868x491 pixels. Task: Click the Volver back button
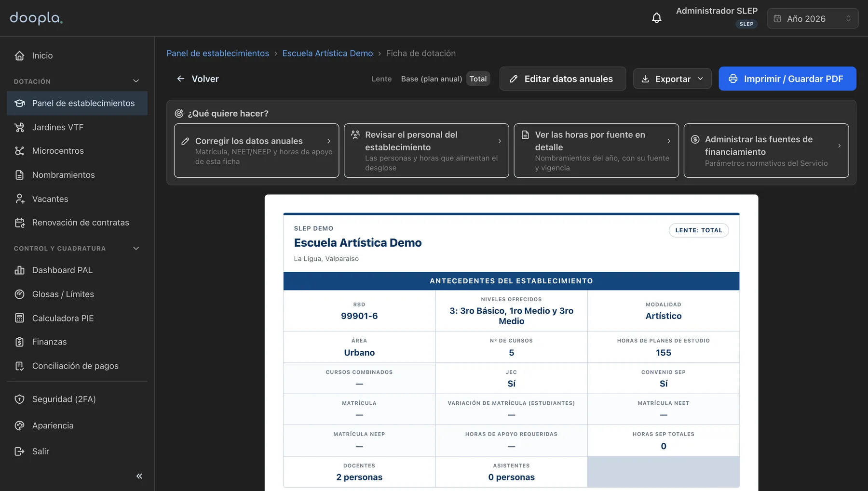198,79
